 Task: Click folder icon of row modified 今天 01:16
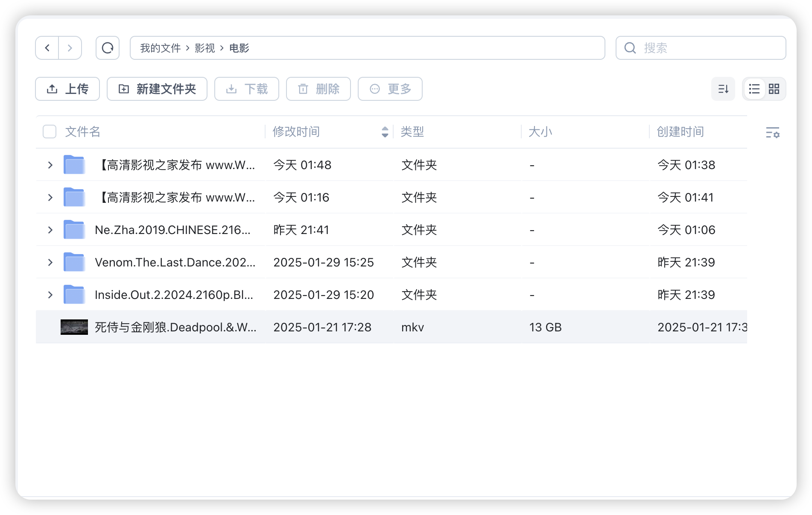point(74,197)
